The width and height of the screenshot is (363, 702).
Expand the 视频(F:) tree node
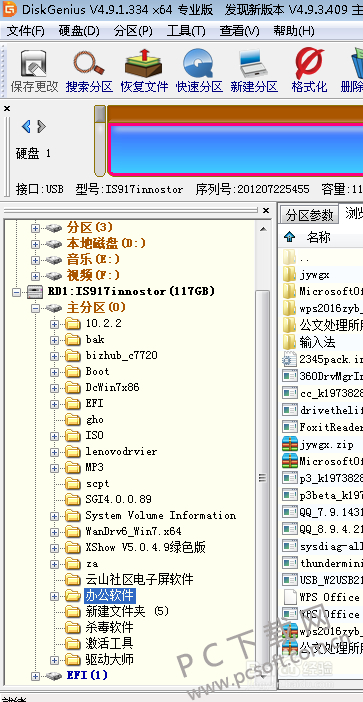pyautogui.click(x=35, y=276)
